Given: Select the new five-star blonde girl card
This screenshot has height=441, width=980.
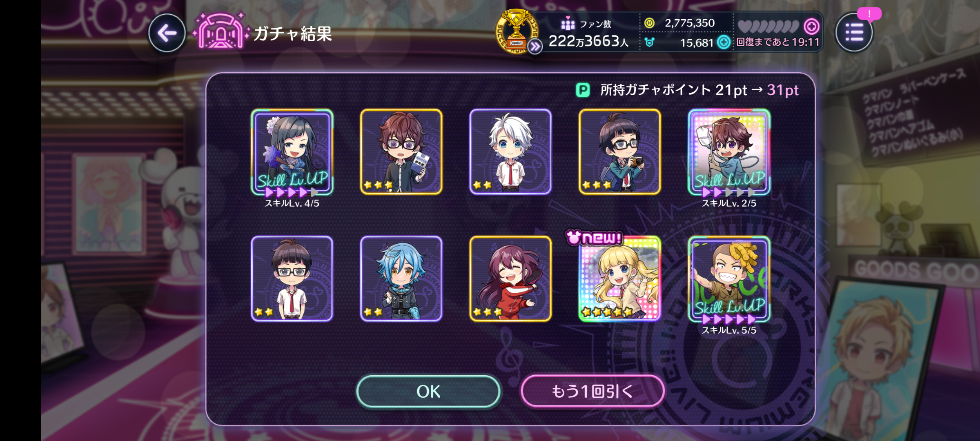Looking at the screenshot, I should click(619, 278).
